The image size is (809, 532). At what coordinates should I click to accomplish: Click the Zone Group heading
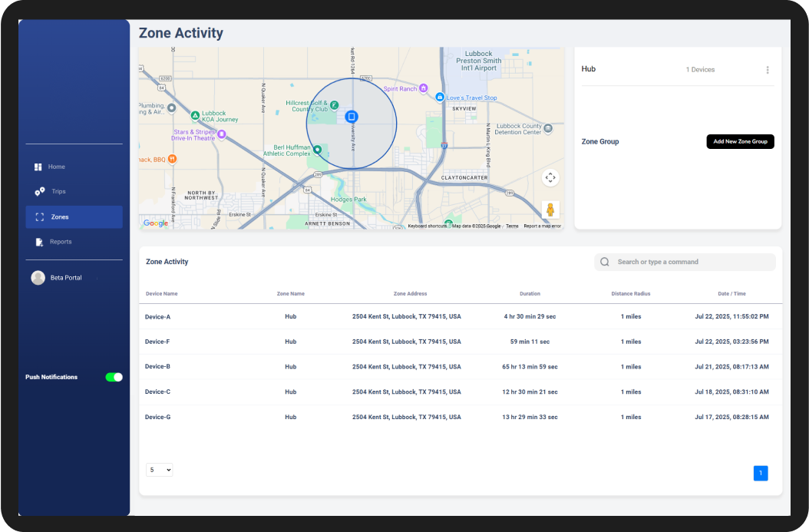click(x=600, y=141)
